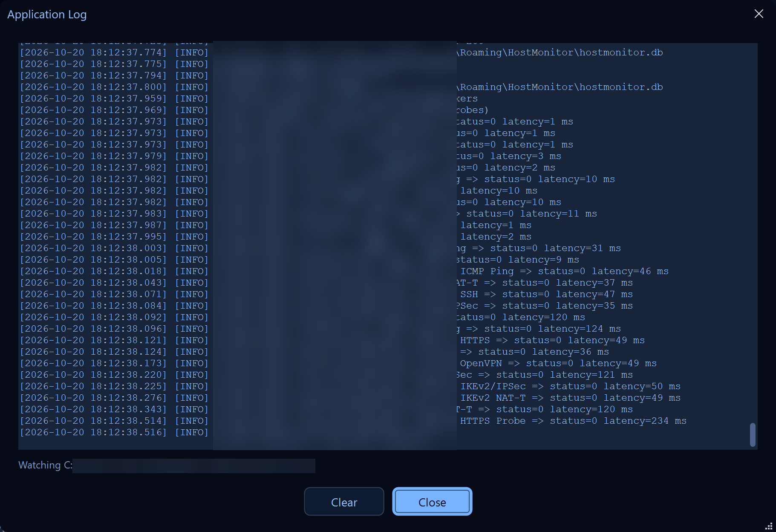Click the [INFO] tag at 18:12:38.343
776x532 pixels.
pyautogui.click(x=192, y=409)
